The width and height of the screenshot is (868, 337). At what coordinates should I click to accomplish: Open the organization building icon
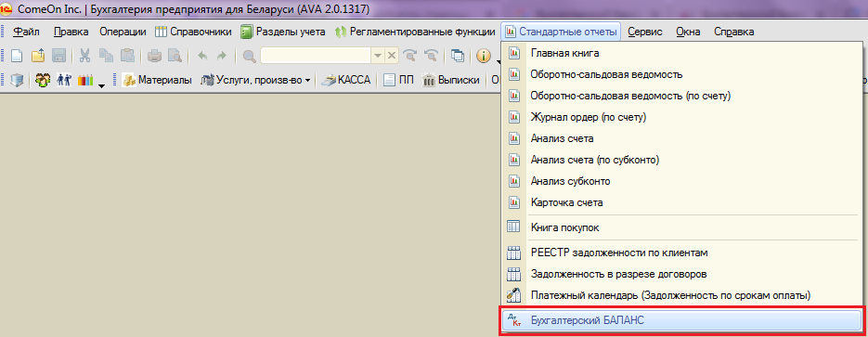(x=18, y=80)
